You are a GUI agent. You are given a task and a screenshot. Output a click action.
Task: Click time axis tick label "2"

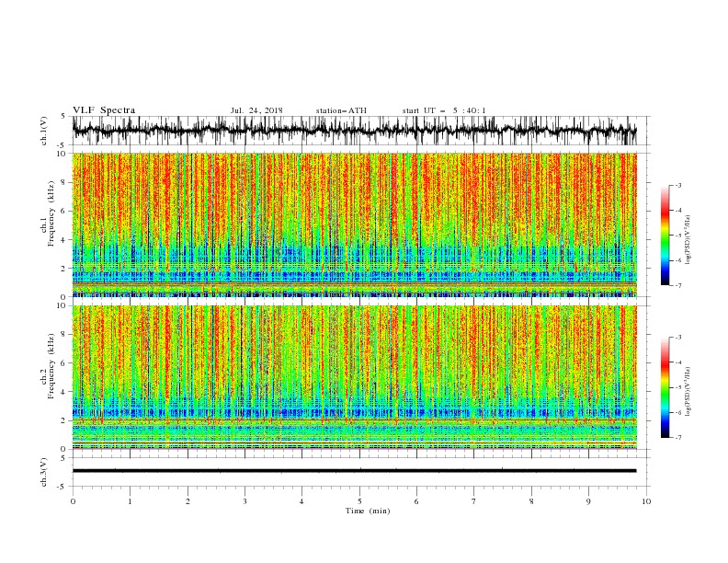click(x=188, y=501)
